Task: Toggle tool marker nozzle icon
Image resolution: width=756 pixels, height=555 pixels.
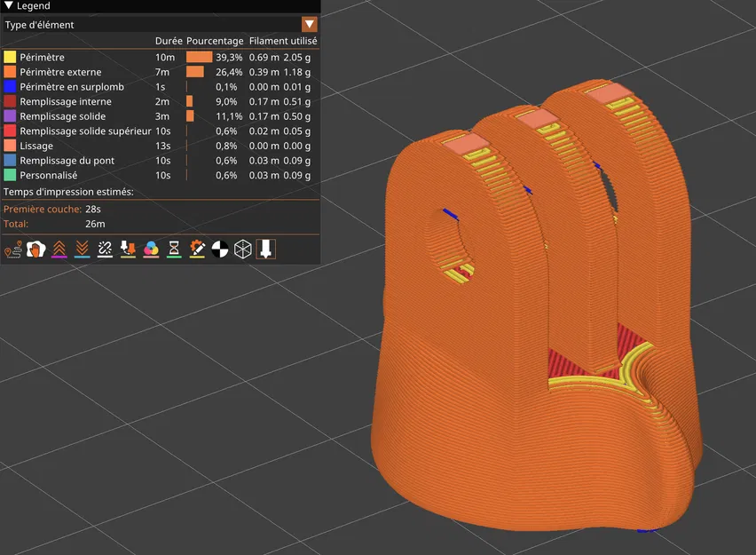Action: (x=265, y=249)
